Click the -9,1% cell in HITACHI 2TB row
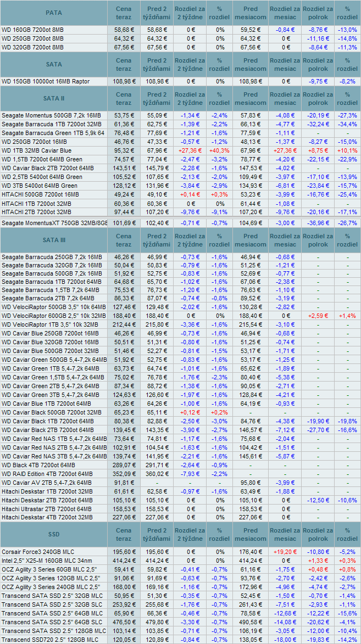The height and width of the screenshot is (644, 361). pos(219,211)
